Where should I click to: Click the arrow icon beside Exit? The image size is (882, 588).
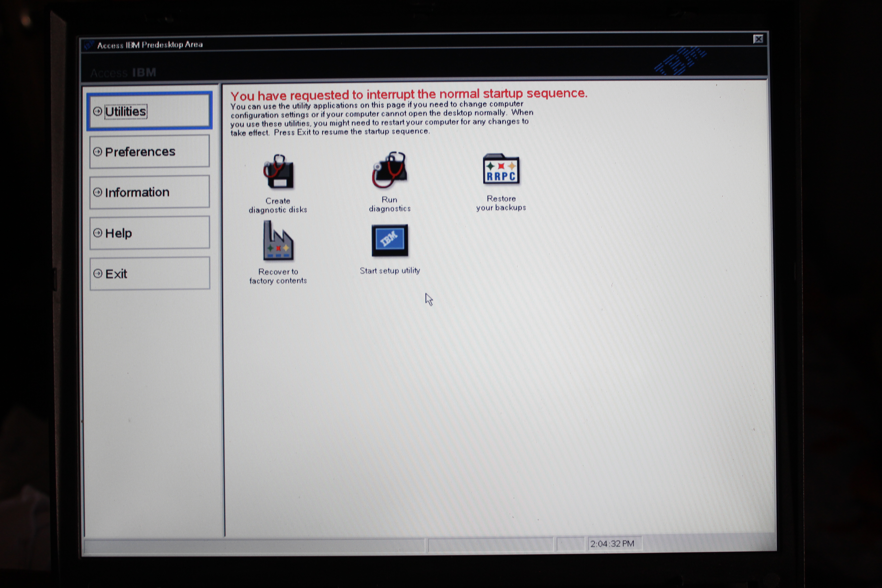pos(97,273)
